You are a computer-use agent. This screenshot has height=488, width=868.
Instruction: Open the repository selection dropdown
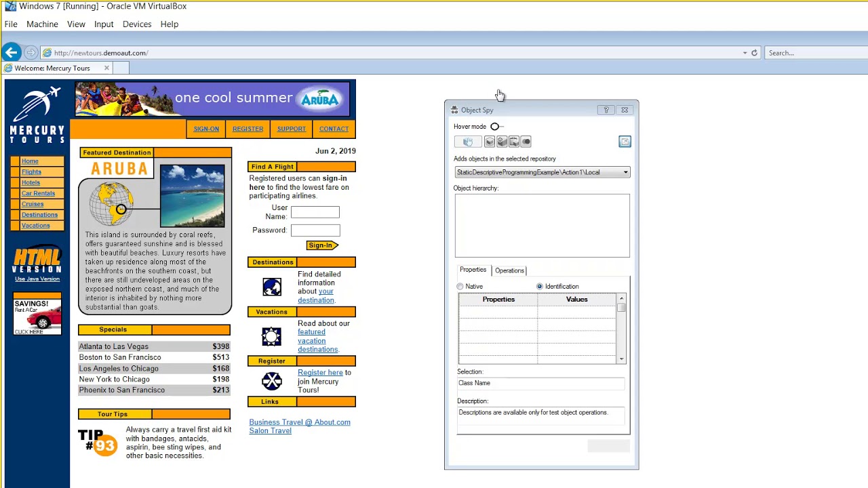click(625, 172)
